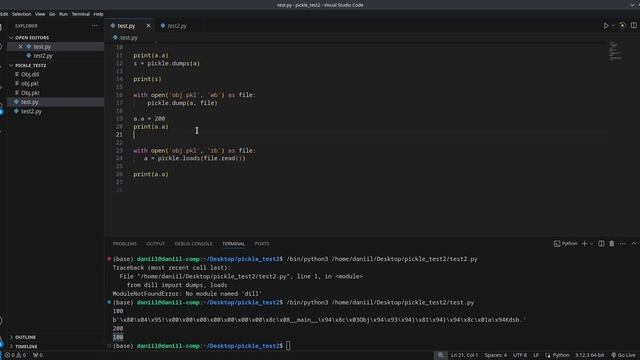Maximize the panel with the chevron-up icon
This screenshot has width=640, height=360.
(633, 244)
